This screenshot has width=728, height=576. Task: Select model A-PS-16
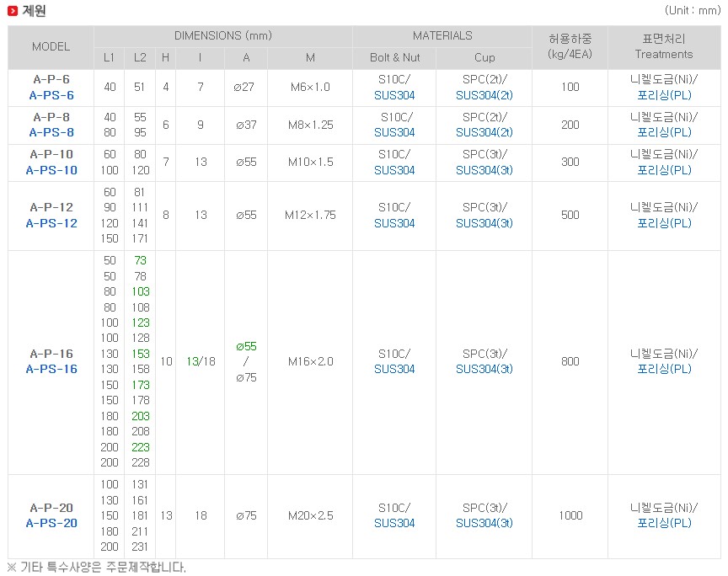[51, 369]
